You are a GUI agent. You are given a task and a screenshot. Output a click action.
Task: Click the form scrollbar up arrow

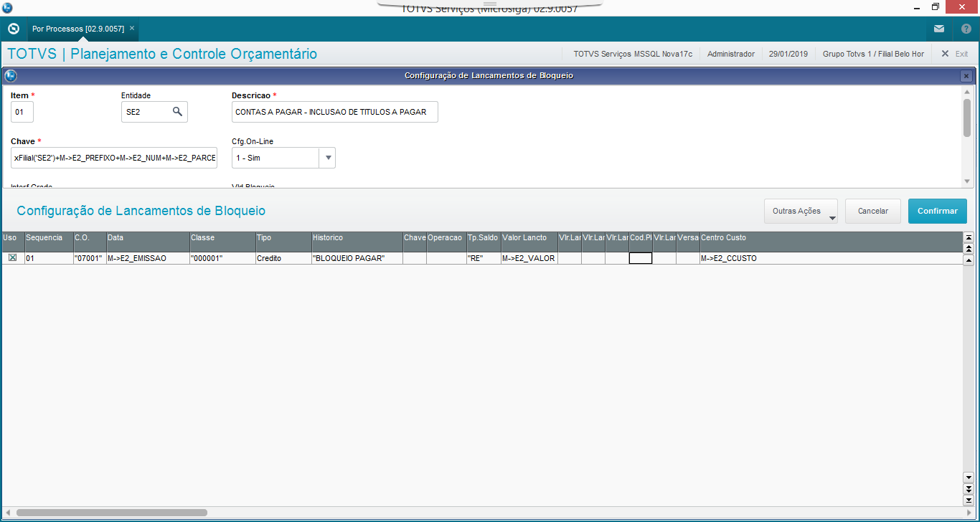967,93
